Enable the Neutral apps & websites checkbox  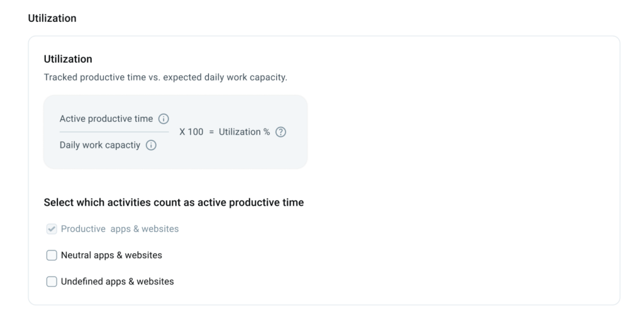(52, 255)
